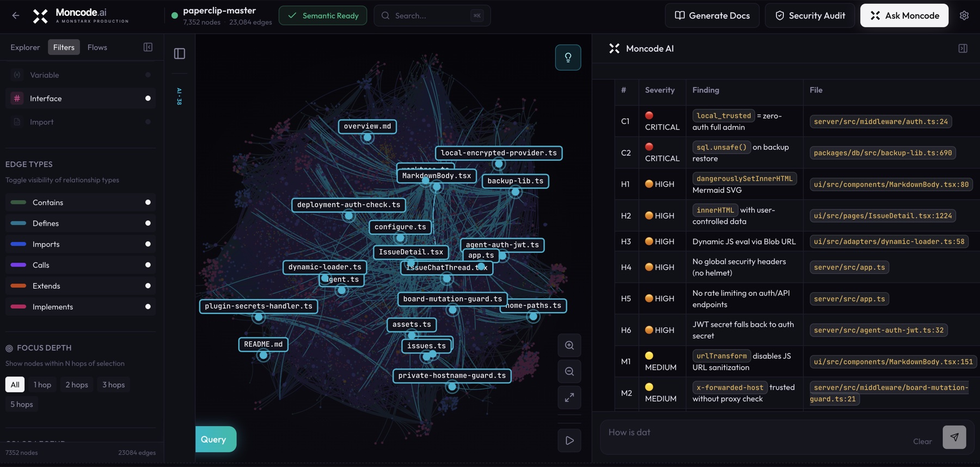Image resolution: width=980 pixels, height=467 pixels.
Task: Open settings gear in top bar
Action: [964, 15]
